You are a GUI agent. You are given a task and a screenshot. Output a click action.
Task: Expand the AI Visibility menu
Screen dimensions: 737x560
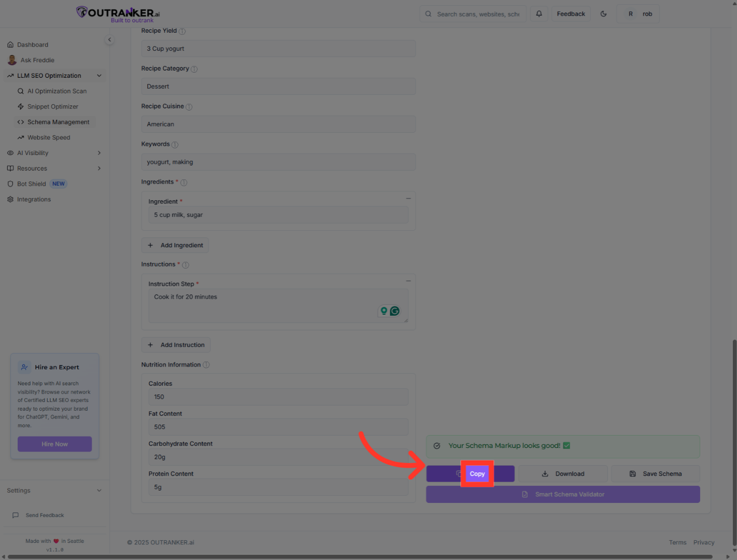[99, 153]
